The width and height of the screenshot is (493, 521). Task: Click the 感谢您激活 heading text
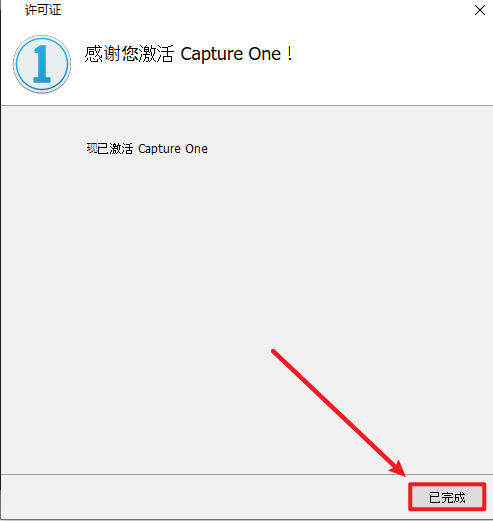coord(129,54)
